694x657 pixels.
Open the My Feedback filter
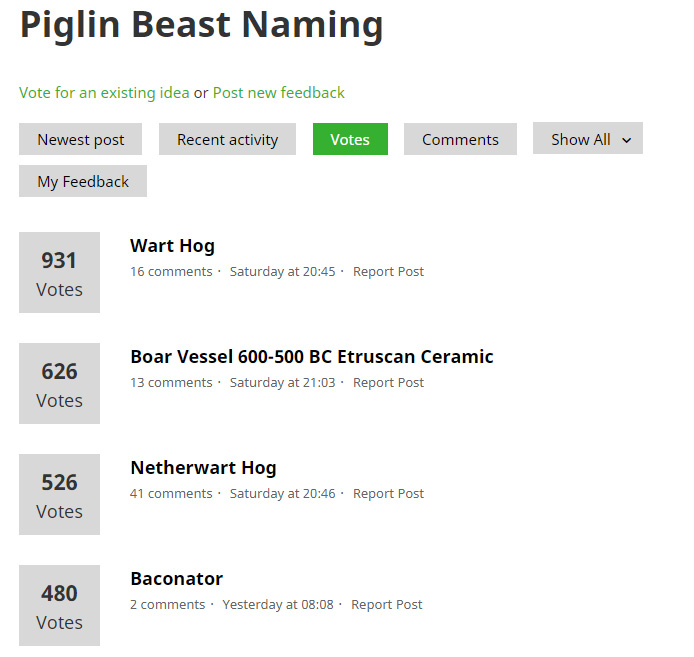pyautogui.click(x=83, y=181)
